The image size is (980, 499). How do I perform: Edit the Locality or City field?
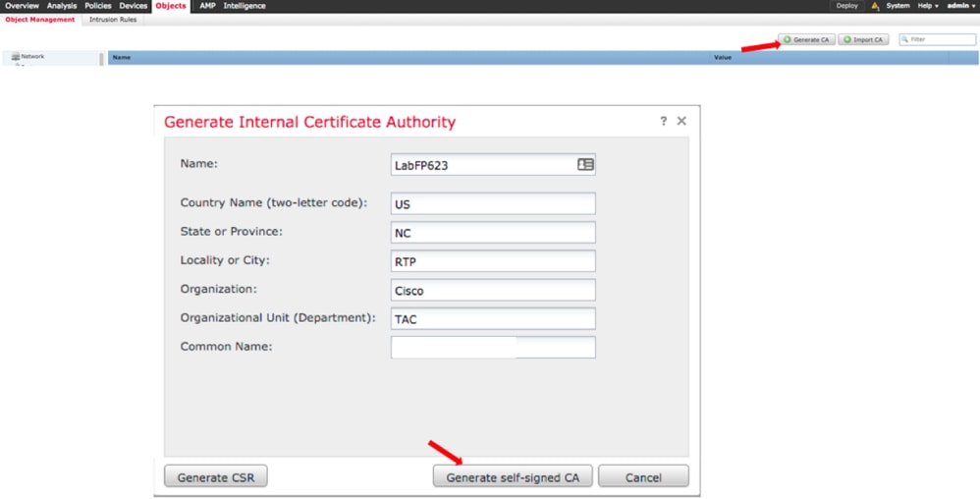[493, 260]
